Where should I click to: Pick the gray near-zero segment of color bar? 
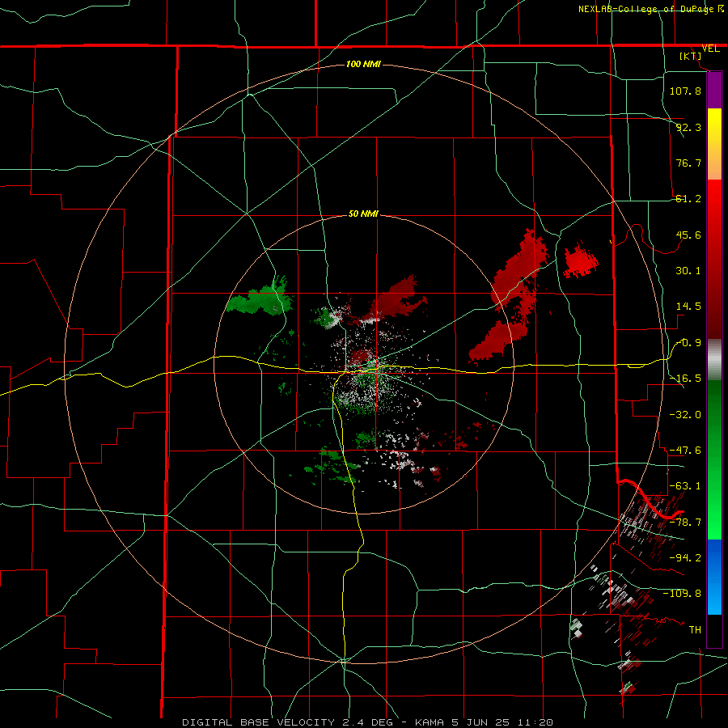[714, 360]
